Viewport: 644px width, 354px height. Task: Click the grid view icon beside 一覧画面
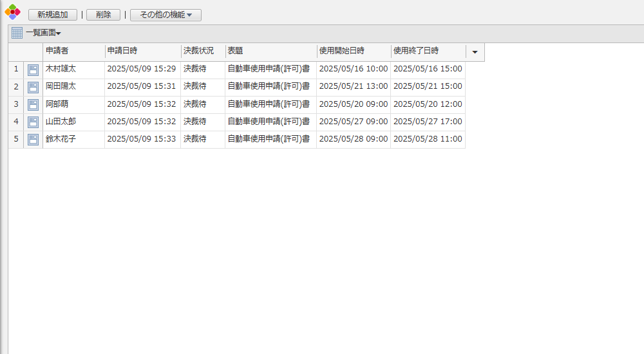point(17,33)
